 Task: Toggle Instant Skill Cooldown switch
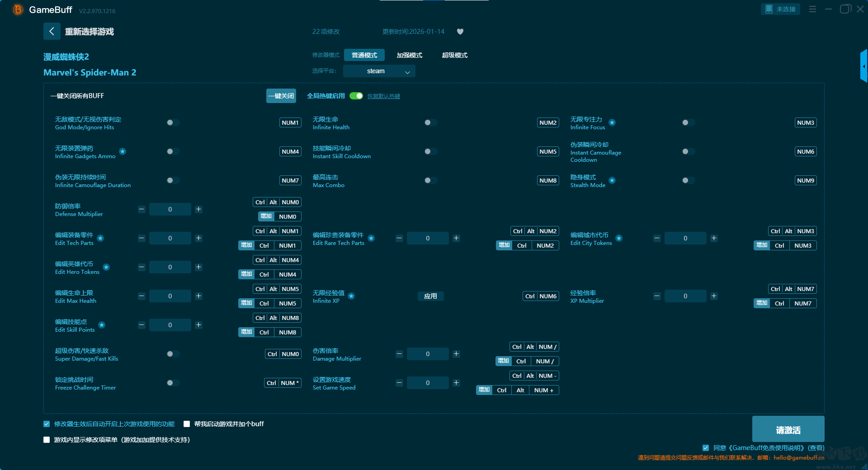coord(430,151)
